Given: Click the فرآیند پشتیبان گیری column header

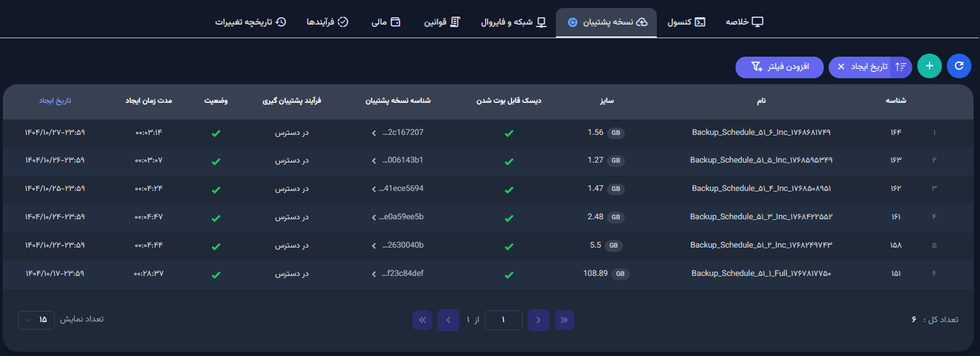Looking at the screenshot, I should (292, 100).
